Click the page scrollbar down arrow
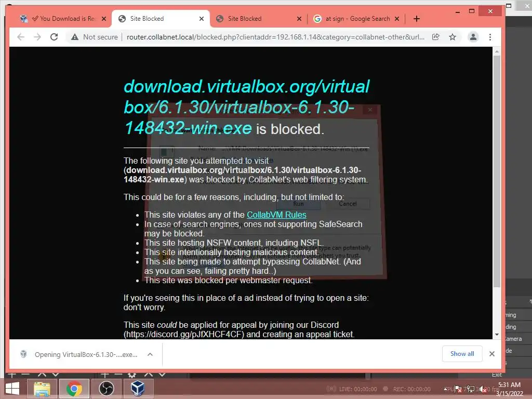Viewport: 532px width, 399px height. pos(497,335)
